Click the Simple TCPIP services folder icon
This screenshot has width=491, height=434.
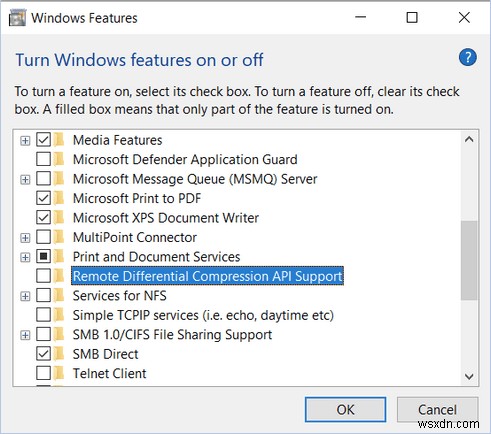(x=59, y=315)
